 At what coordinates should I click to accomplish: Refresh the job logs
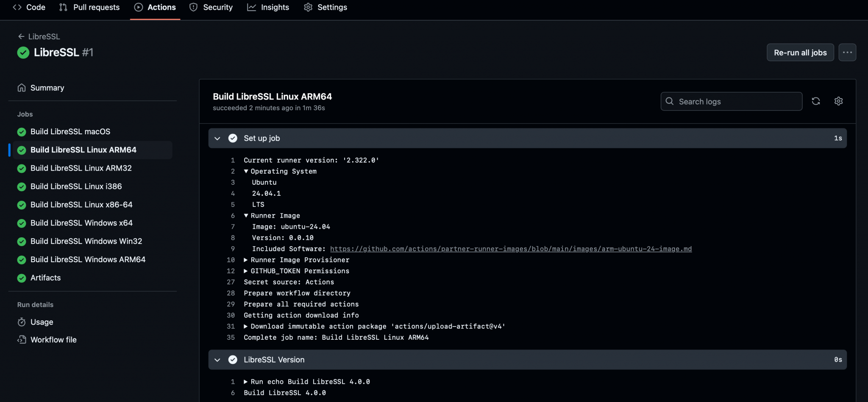tap(816, 101)
